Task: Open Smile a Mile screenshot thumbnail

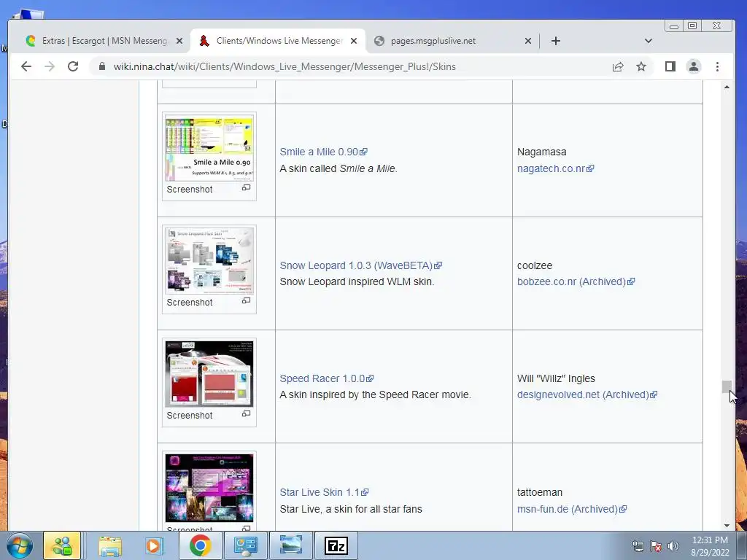Action: pyautogui.click(x=209, y=149)
